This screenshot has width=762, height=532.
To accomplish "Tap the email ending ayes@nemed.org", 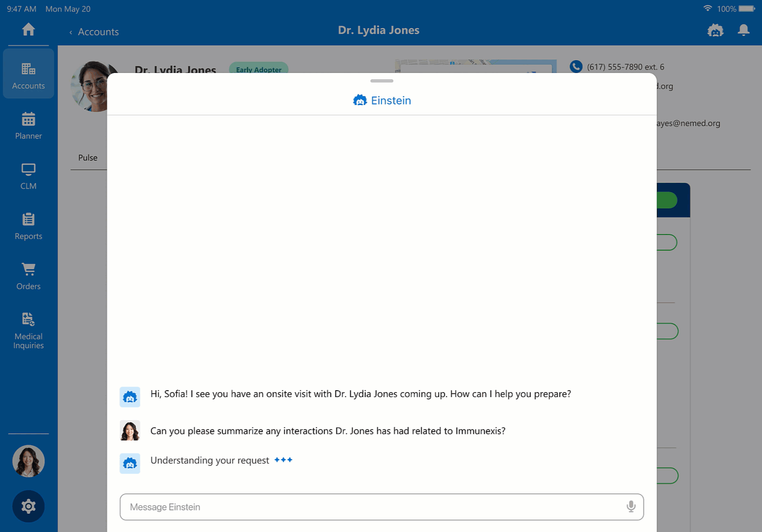I will tap(689, 124).
